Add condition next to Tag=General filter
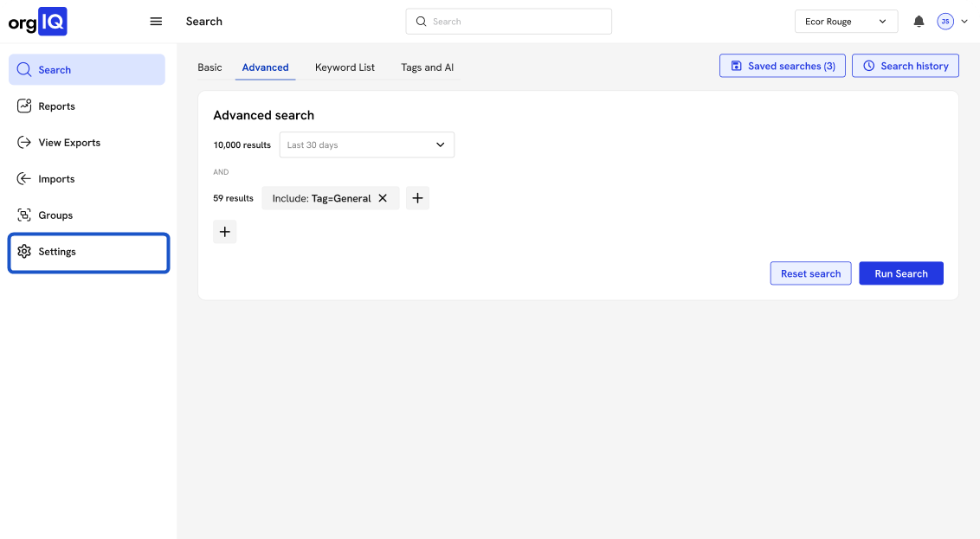This screenshot has width=980, height=539. pos(417,198)
